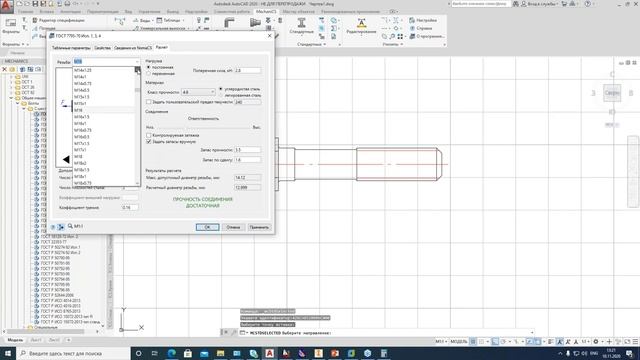The height and width of the screenshot is (360, 640).
Task: Open File Explorer from the taskbar
Action: click(x=220, y=353)
